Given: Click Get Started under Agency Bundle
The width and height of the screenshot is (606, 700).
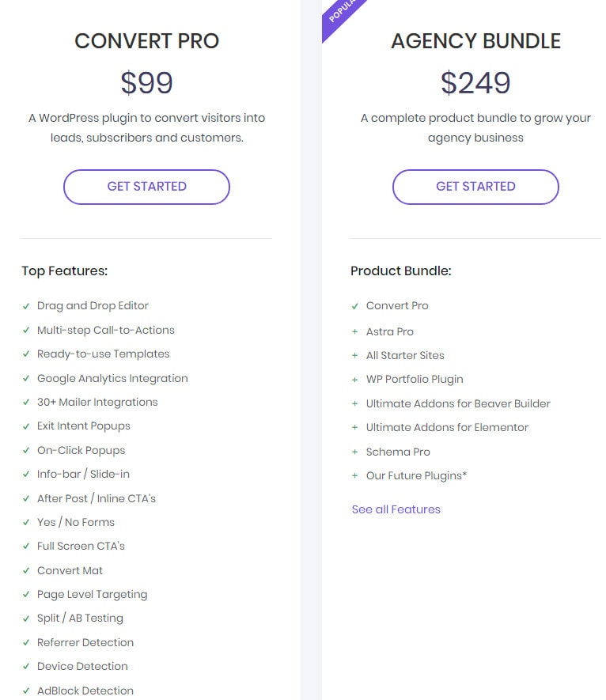Looking at the screenshot, I should click(x=475, y=187).
